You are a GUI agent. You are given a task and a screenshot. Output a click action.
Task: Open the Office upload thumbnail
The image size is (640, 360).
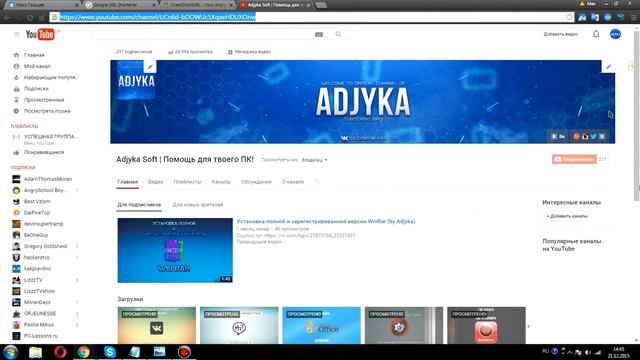[x=321, y=325]
